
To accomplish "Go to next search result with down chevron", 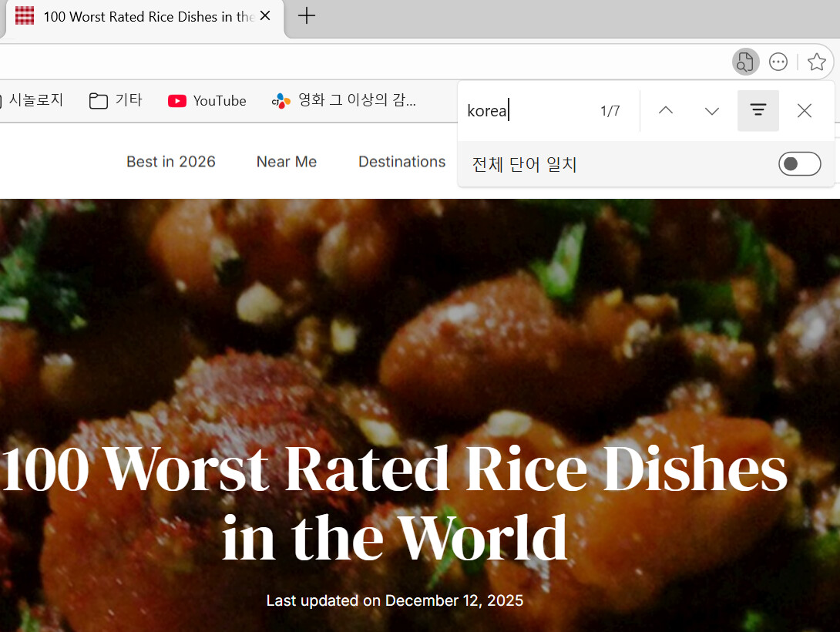I will pyautogui.click(x=711, y=110).
